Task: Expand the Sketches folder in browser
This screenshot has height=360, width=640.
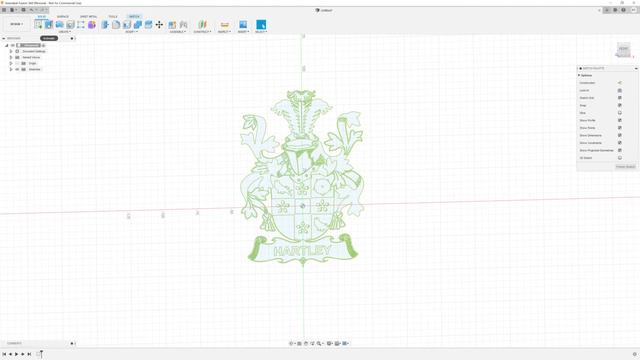Action: tap(11, 69)
